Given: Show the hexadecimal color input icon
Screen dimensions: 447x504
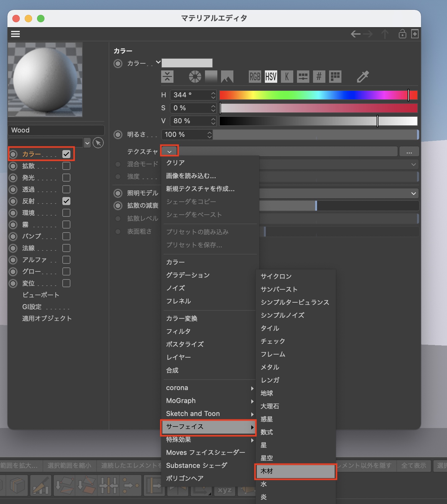Looking at the screenshot, I should [319, 77].
